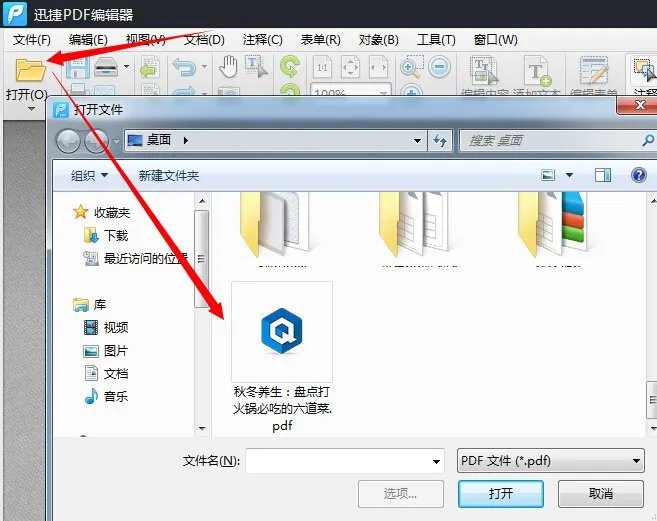Click the refresh icon beside address bar

click(x=440, y=140)
